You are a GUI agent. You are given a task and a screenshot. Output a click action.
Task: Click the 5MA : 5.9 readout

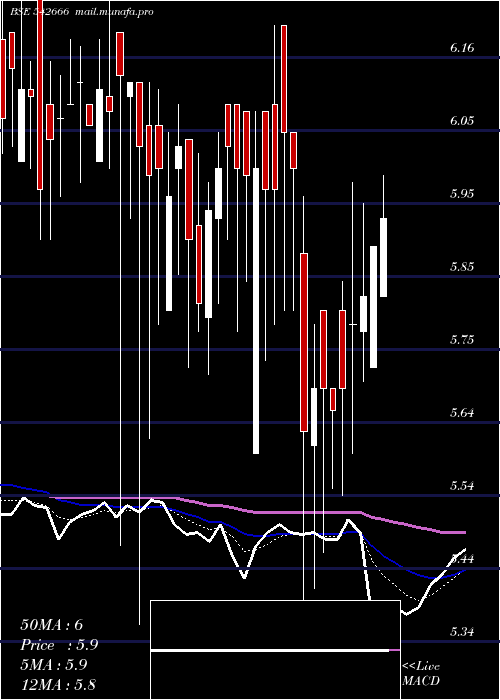pyautogui.click(x=54, y=665)
